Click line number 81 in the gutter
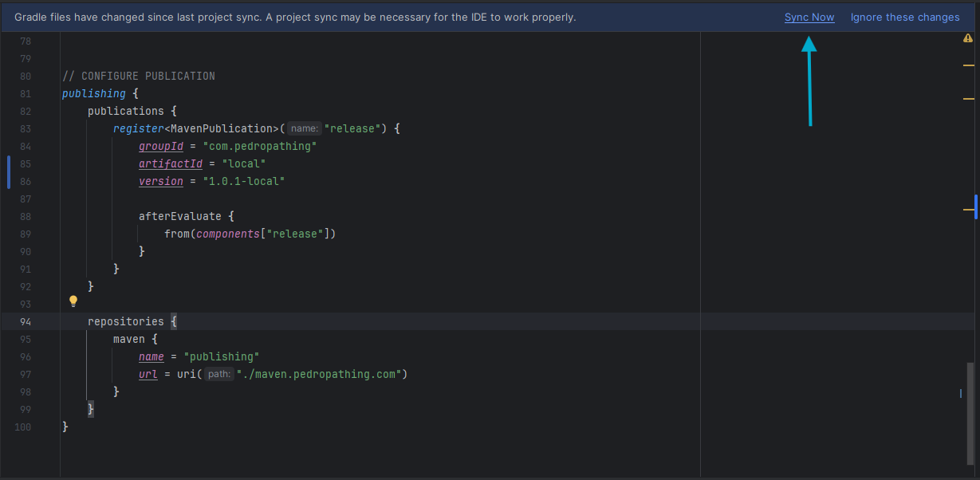Viewport: 980px width, 480px height. (x=26, y=94)
